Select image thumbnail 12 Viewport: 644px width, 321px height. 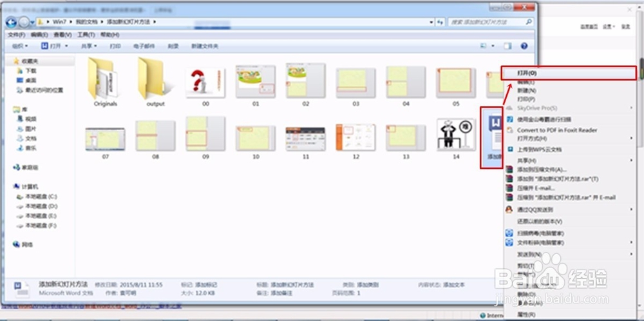pos(355,137)
